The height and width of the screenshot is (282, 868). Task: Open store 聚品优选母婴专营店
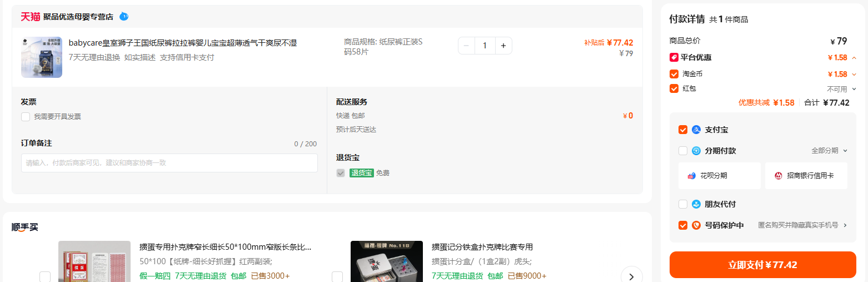pyautogui.click(x=78, y=17)
